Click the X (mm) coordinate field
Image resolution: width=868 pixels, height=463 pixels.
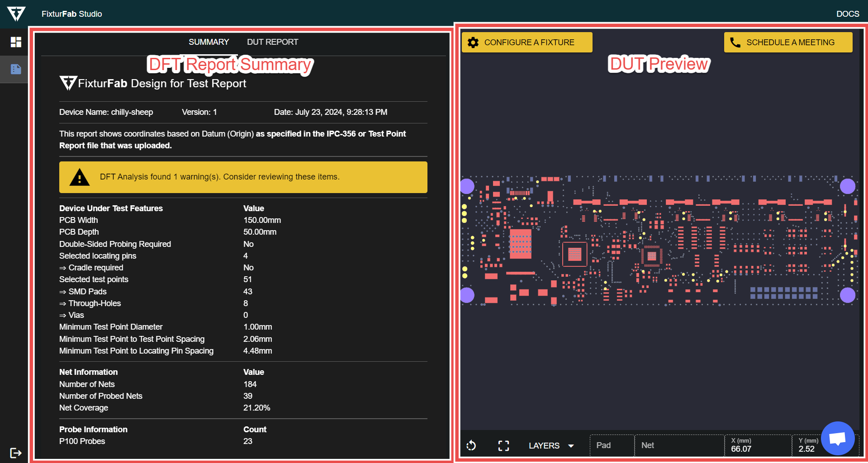(x=758, y=446)
